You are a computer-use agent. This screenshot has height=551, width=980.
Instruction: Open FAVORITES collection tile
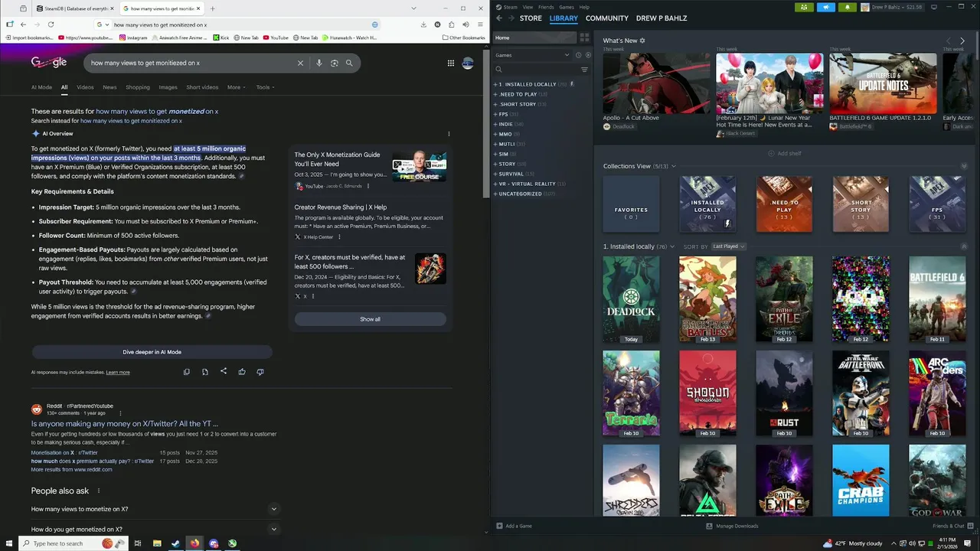tap(631, 204)
